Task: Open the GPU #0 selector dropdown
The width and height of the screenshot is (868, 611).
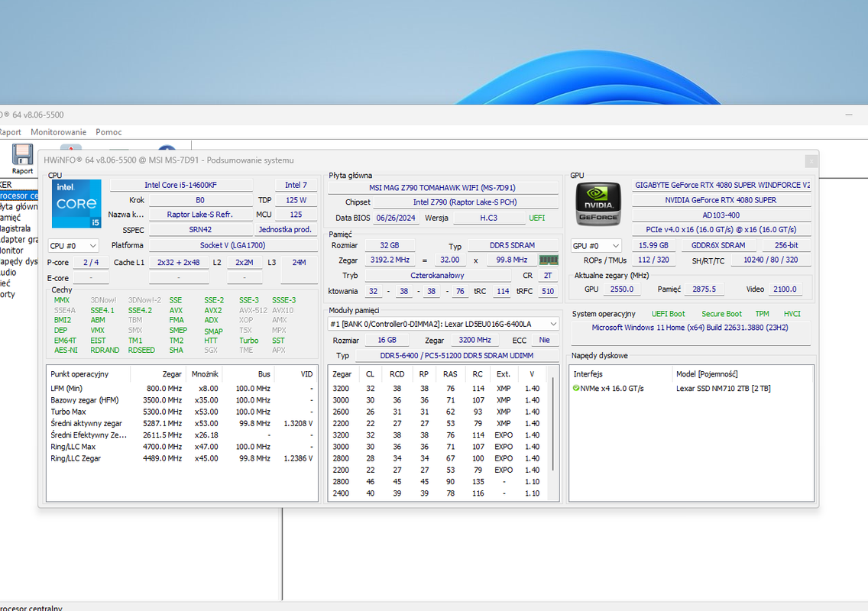Action: (596, 245)
